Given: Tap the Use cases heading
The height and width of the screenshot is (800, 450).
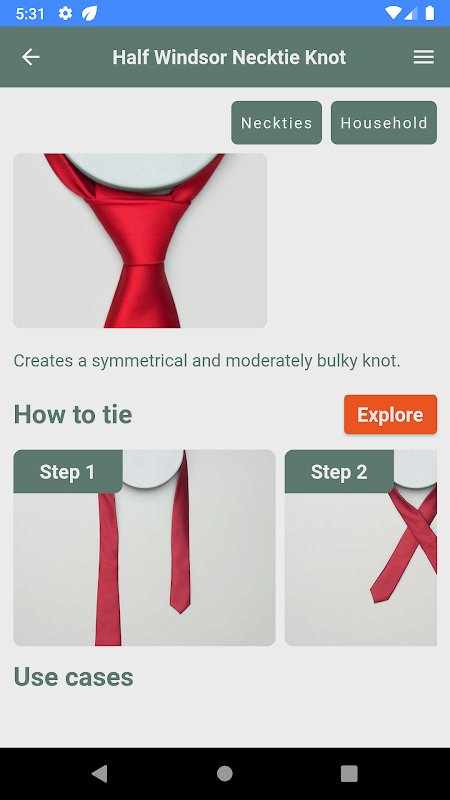Looking at the screenshot, I should tap(73, 677).
